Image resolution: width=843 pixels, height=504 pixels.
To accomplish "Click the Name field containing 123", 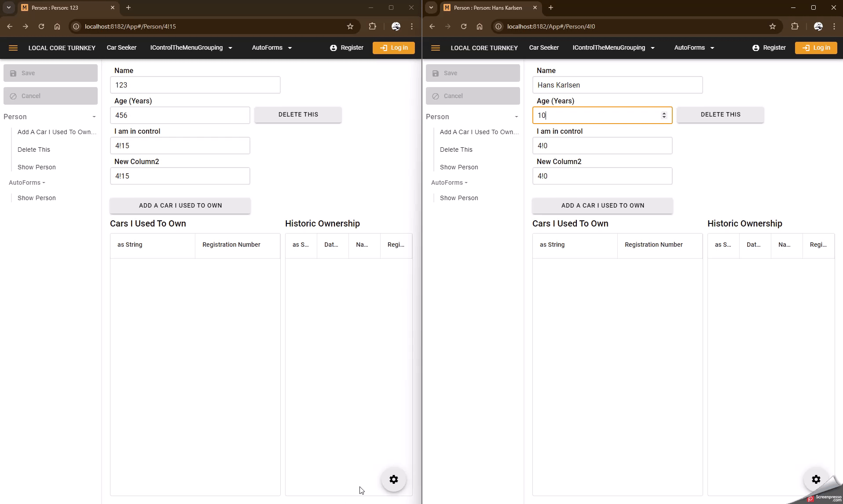I will click(195, 85).
